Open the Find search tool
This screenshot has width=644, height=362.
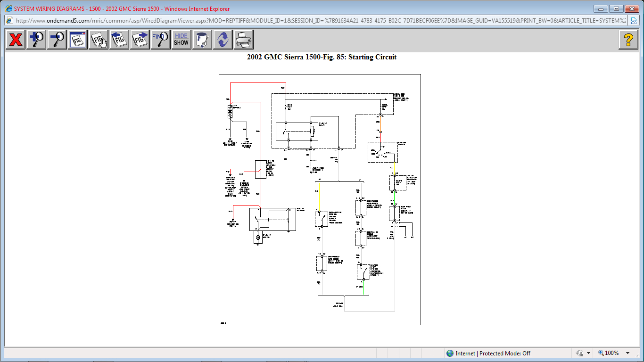pyautogui.click(x=160, y=40)
